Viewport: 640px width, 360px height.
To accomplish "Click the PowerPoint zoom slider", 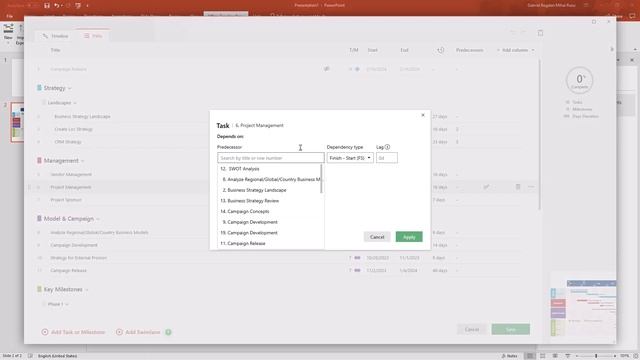I will pyautogui.click(x=596, y=356).
